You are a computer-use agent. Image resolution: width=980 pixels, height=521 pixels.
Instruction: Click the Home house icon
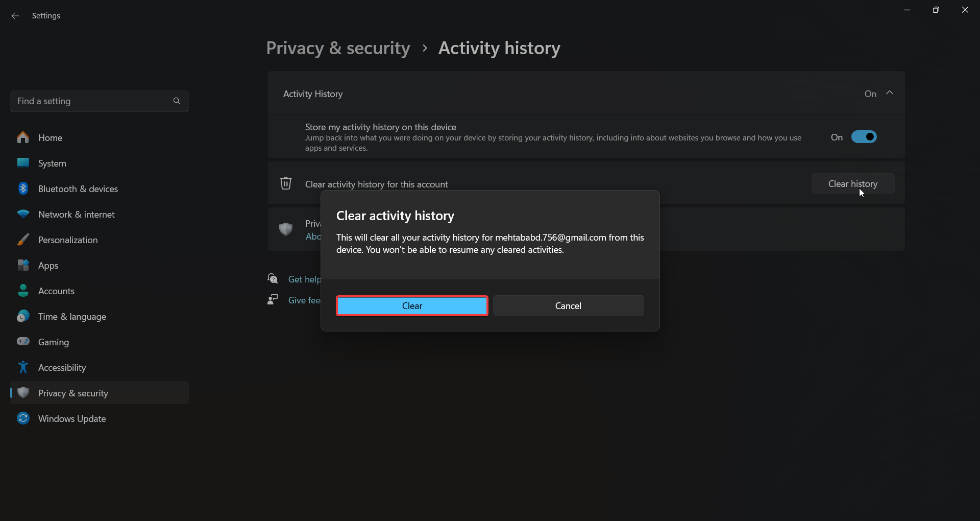23,137
